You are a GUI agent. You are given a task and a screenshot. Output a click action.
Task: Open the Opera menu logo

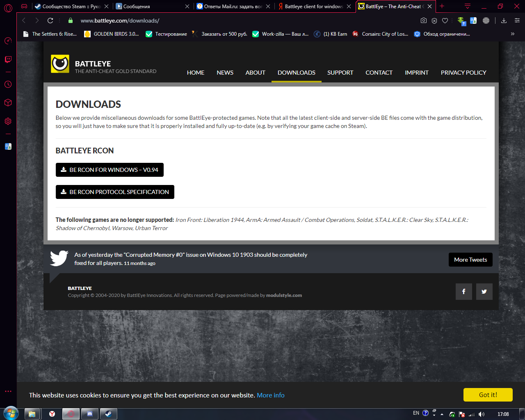click(x=8, y=7)
